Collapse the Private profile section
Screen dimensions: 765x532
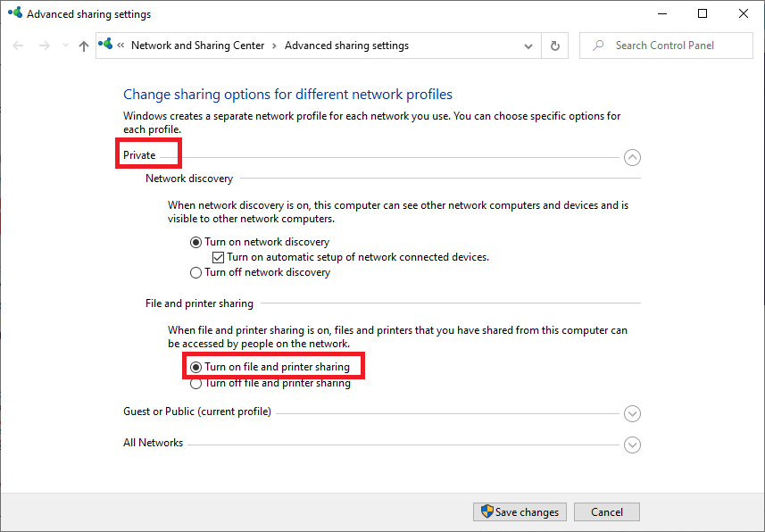point(632,157)
